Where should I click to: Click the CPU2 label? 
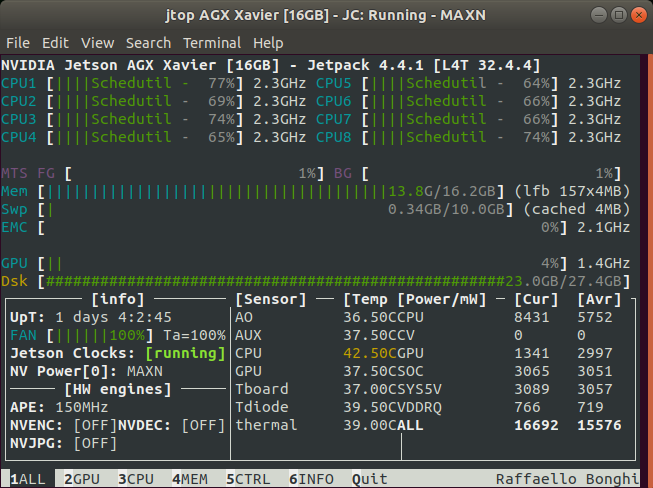19,101
